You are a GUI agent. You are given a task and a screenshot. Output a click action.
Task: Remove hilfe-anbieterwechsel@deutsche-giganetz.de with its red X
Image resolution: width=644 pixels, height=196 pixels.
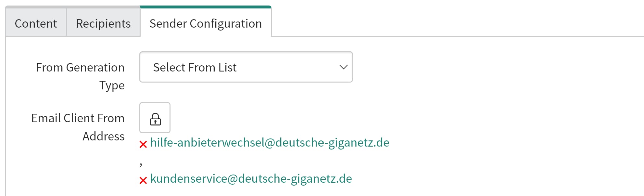pos(143,144)
